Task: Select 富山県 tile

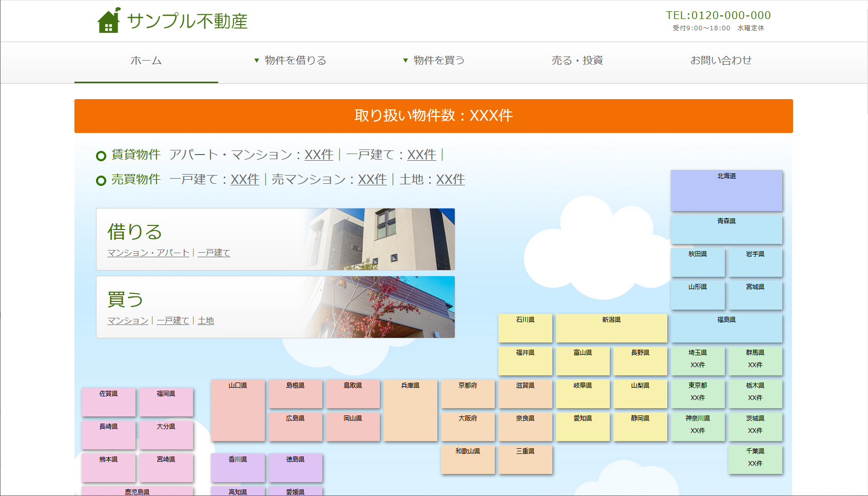Action: point(583,361)
